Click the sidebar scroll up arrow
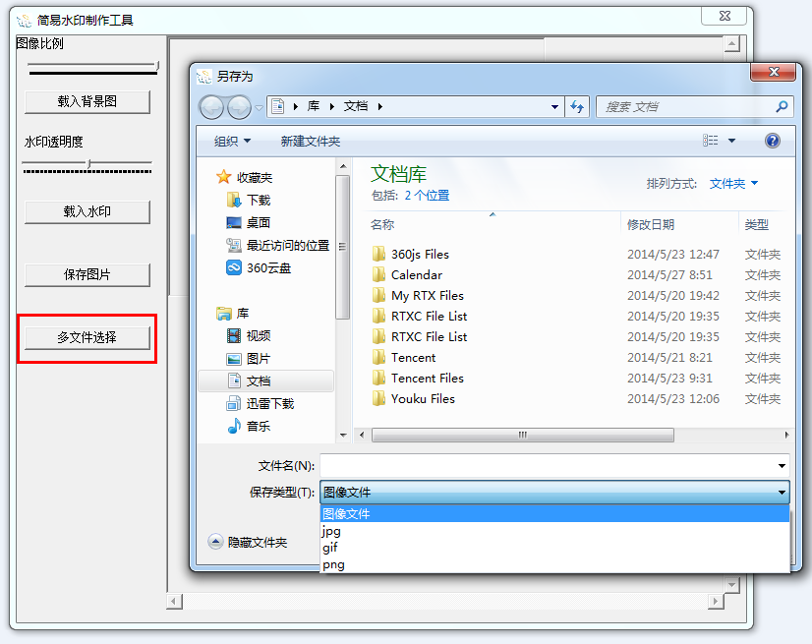The height and width of the screenshot is (644, 812). [x=343, y=166]
